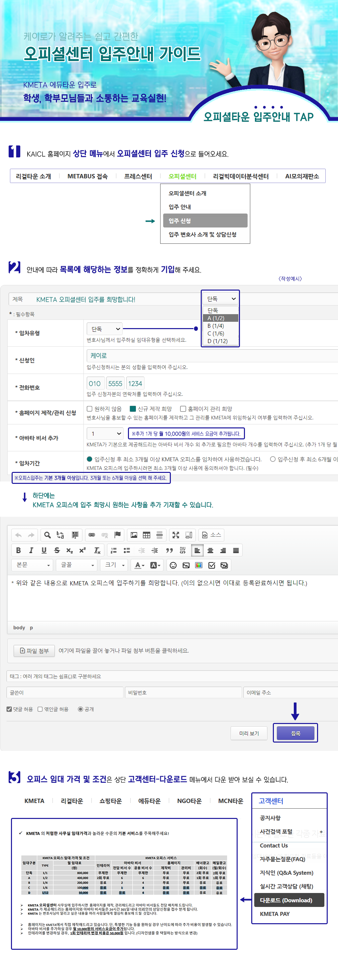Click the '신청인' name input field
The image size is (338, 980).
click(x=212, y=356)
